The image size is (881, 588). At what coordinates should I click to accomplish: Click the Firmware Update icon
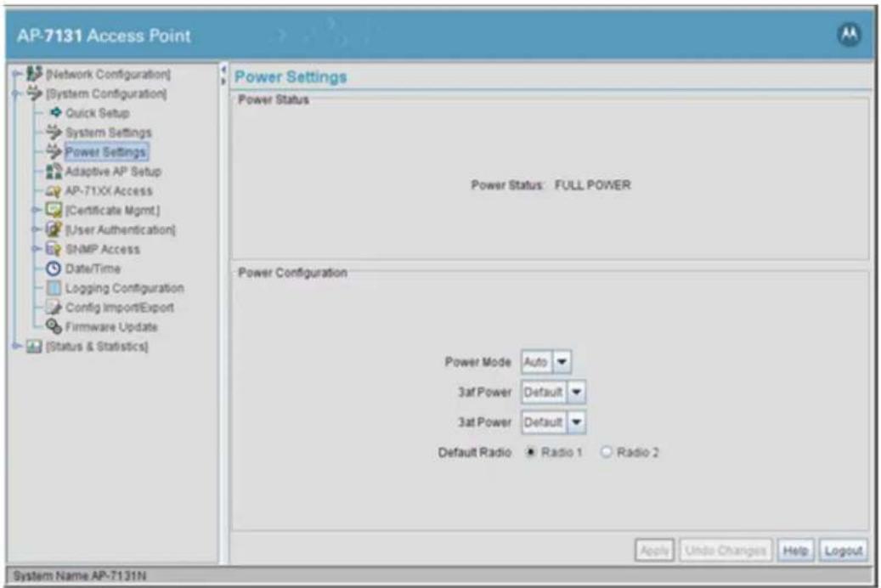click(x=54, y=326)
